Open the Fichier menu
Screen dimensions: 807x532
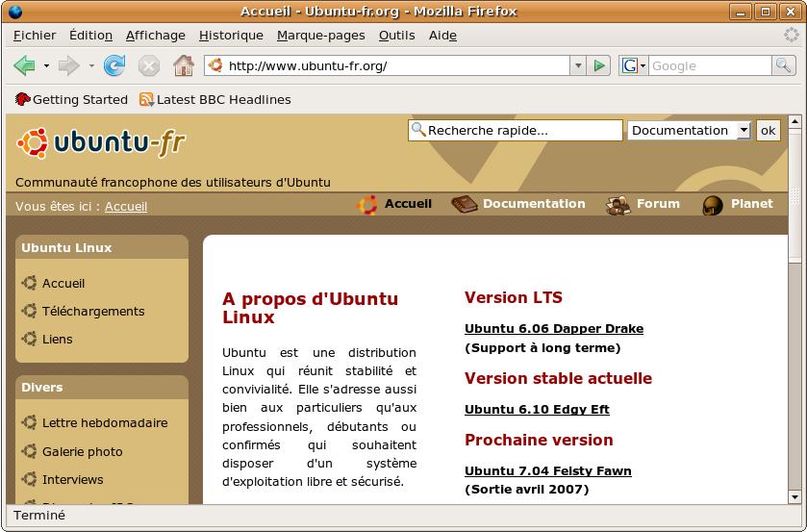[35, 35]
